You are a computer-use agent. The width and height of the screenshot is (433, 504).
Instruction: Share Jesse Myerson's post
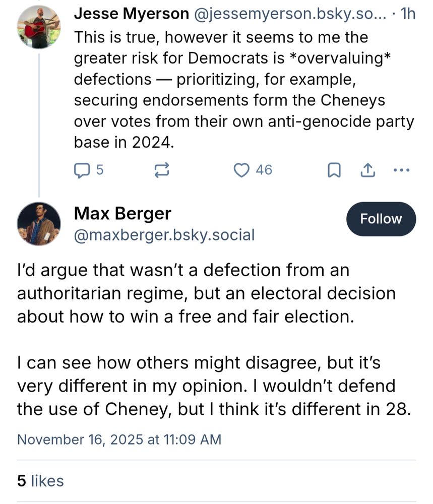pos(366,170)
